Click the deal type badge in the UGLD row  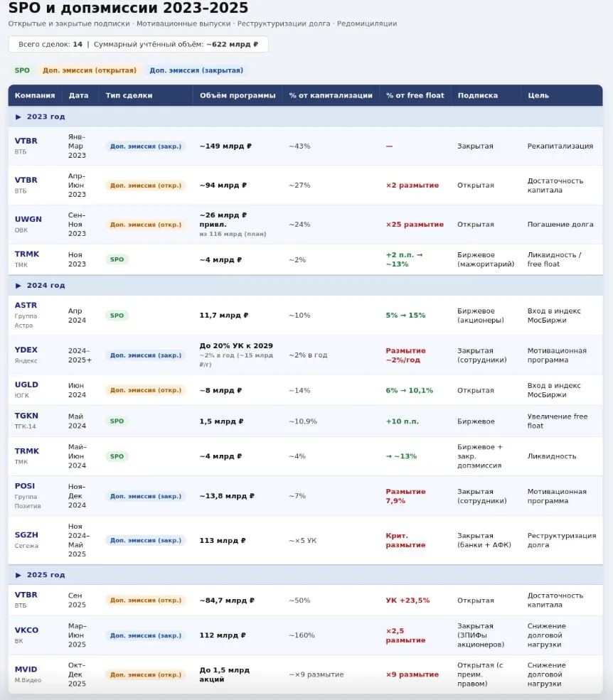[x=146, y=390]
